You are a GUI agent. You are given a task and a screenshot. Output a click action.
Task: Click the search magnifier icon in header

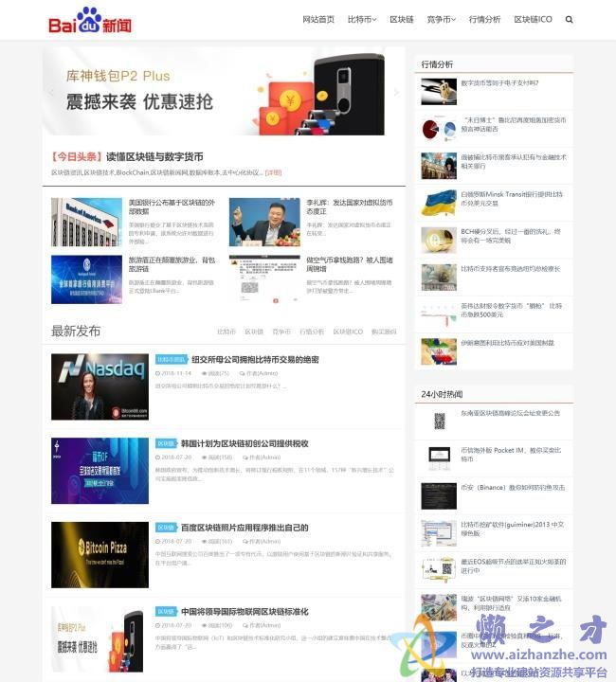click(569, 20)
